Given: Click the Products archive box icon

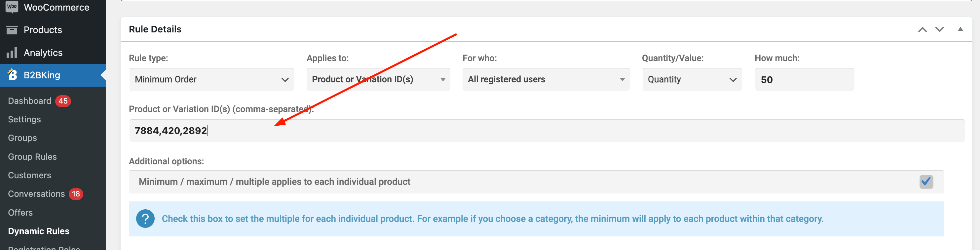Looking at the screenshot, I should (x=12, y=30).
